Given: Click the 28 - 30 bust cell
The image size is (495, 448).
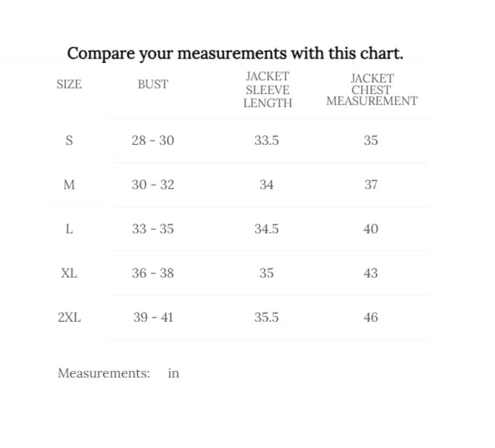Looking at the screenshot, I should click(x=153, y=140).
